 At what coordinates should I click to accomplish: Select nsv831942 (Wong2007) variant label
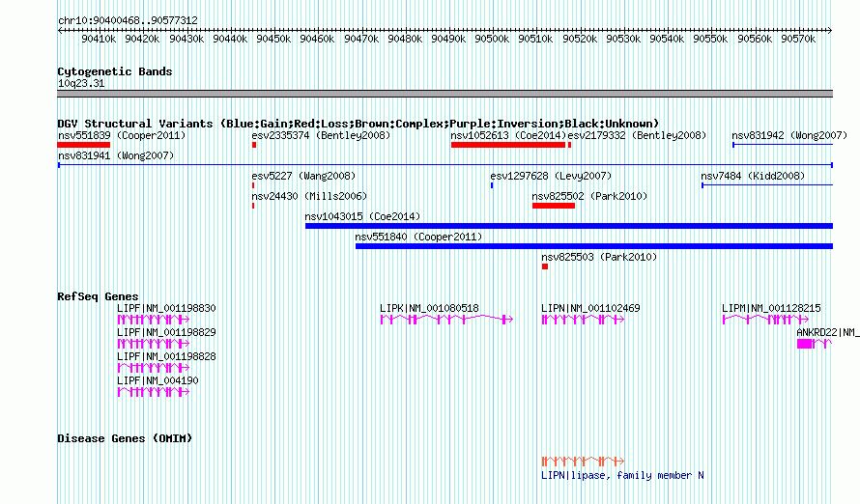point(789,135)
